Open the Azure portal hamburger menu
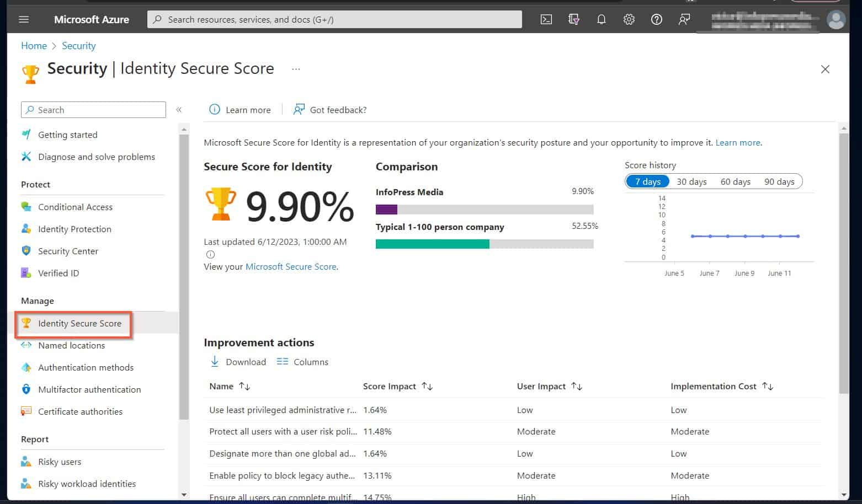Image resolution: width=862 pixels, height=504 pixels. [x=24, y=19]
